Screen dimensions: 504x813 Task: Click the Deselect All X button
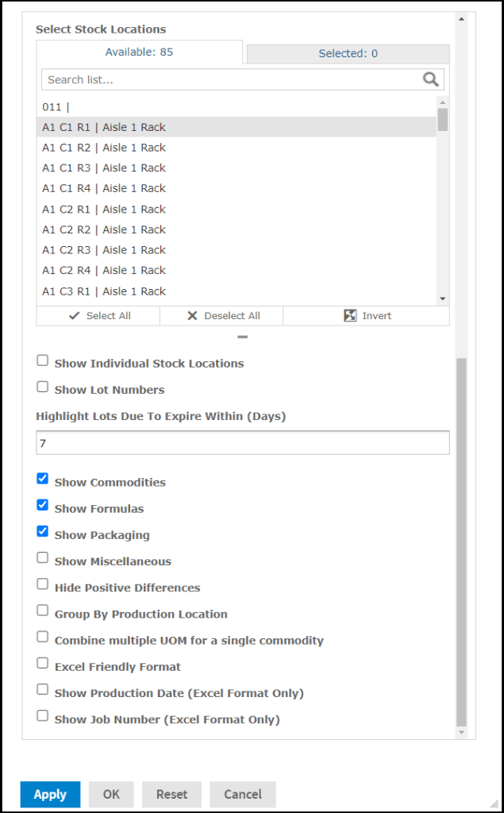pos(222,316)
